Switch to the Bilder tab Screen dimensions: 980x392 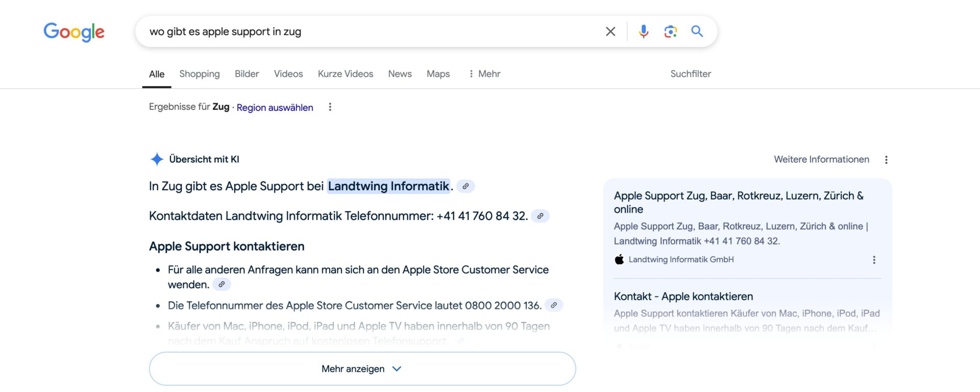point(247,74)
